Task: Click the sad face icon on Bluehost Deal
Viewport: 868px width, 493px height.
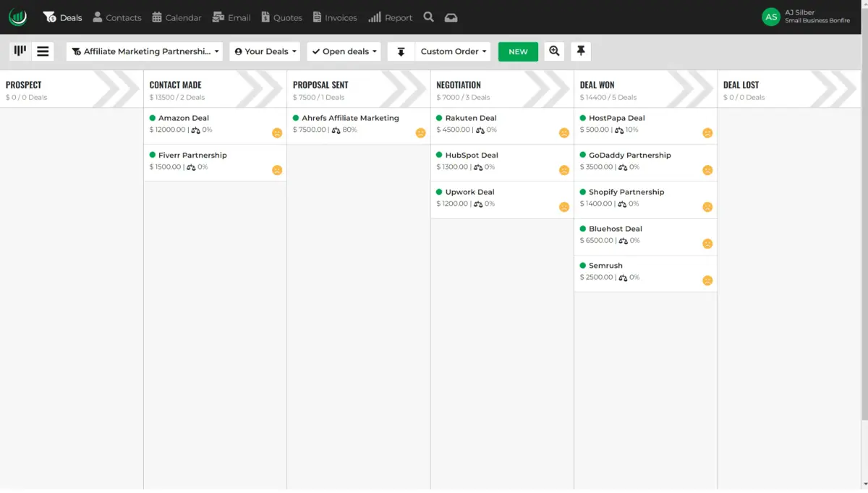Action: (x=707, y=244)
